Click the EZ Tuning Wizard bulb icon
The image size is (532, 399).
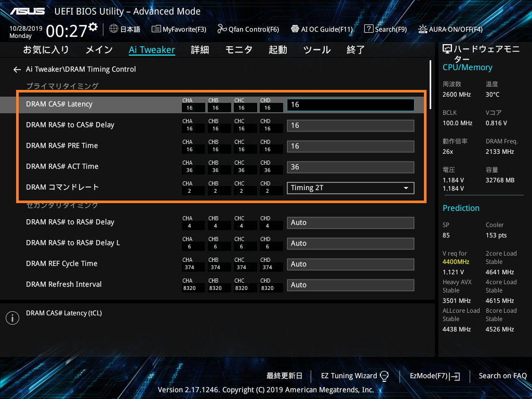click(384, 376)
